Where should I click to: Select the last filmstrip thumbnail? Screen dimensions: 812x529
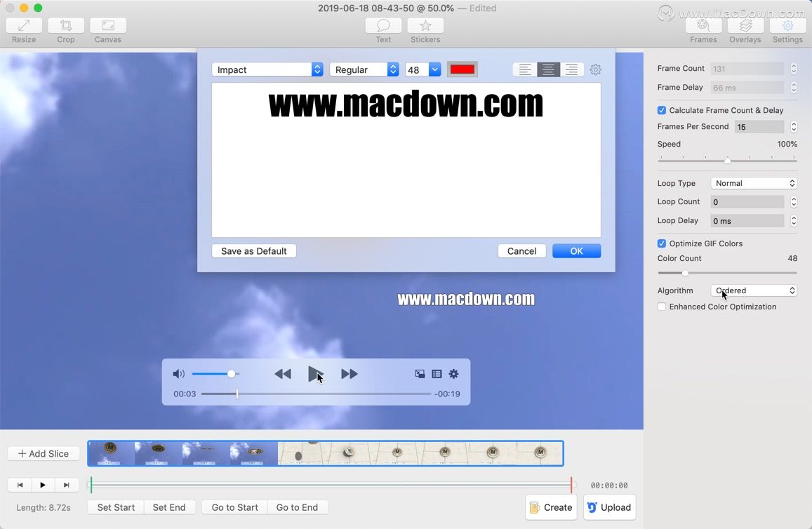point(540,453)
